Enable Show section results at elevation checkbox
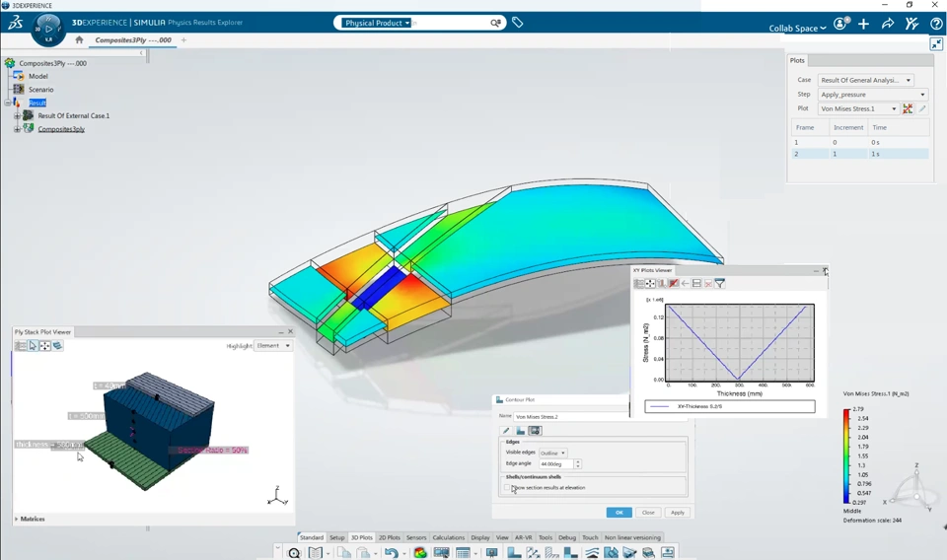This screenshot has height=560, width=947. click(507, 488)
